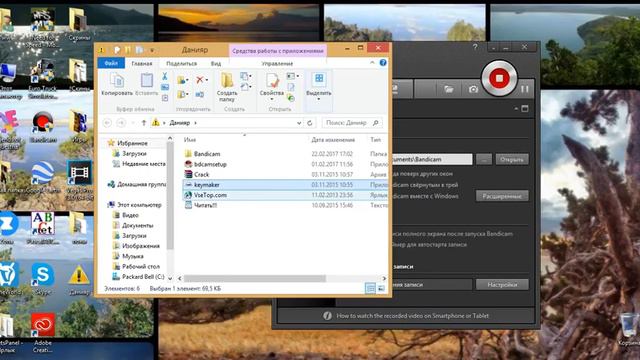Select the bdcamsetup file
Viewport: 640px width, 360px height.
(x=210, y=164)
